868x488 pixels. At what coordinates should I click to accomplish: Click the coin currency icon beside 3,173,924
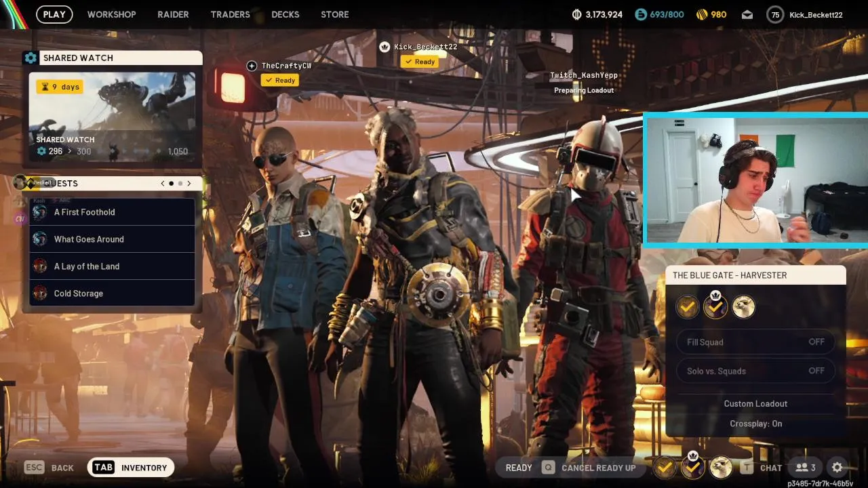click(577, 14)
